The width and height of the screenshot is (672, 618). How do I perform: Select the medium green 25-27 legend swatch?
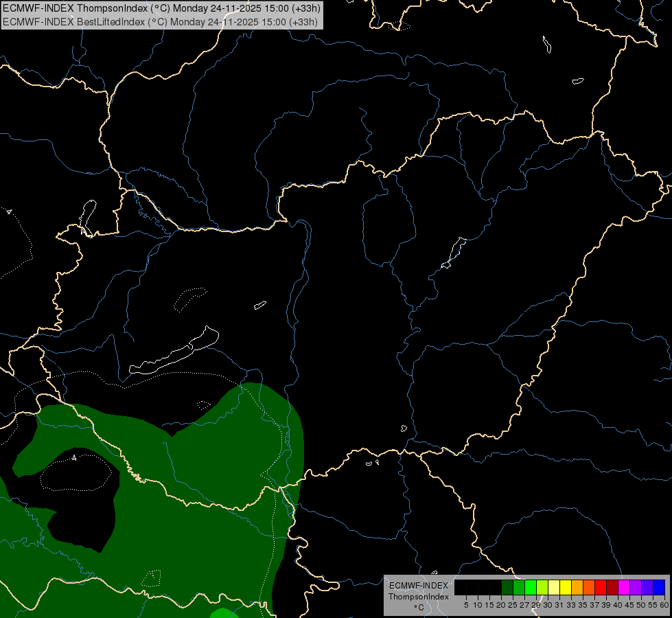(x=519, y=587)
